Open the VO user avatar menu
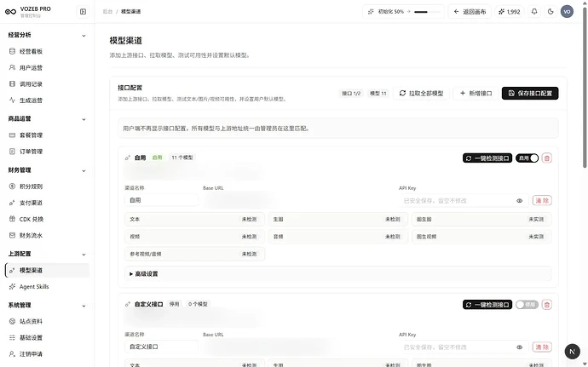Image resolution: width=588 pixels, height=367 pixels. pos(567,12)
